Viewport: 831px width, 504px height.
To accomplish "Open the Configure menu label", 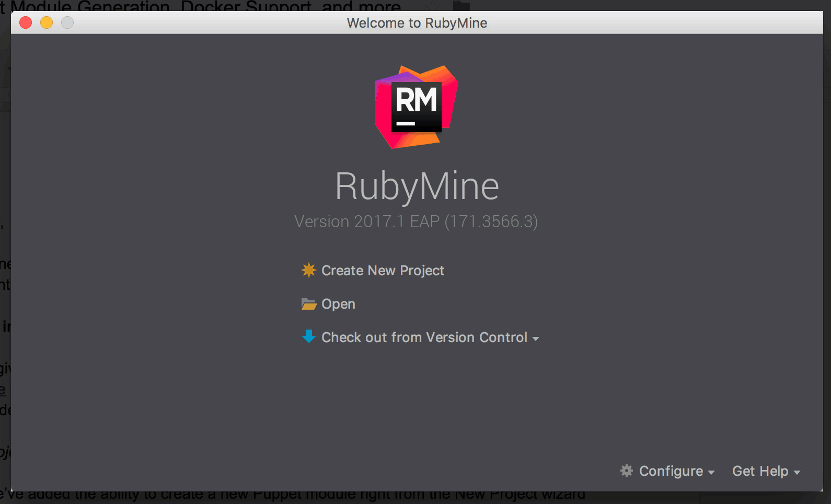I will (x=671, y=471).
